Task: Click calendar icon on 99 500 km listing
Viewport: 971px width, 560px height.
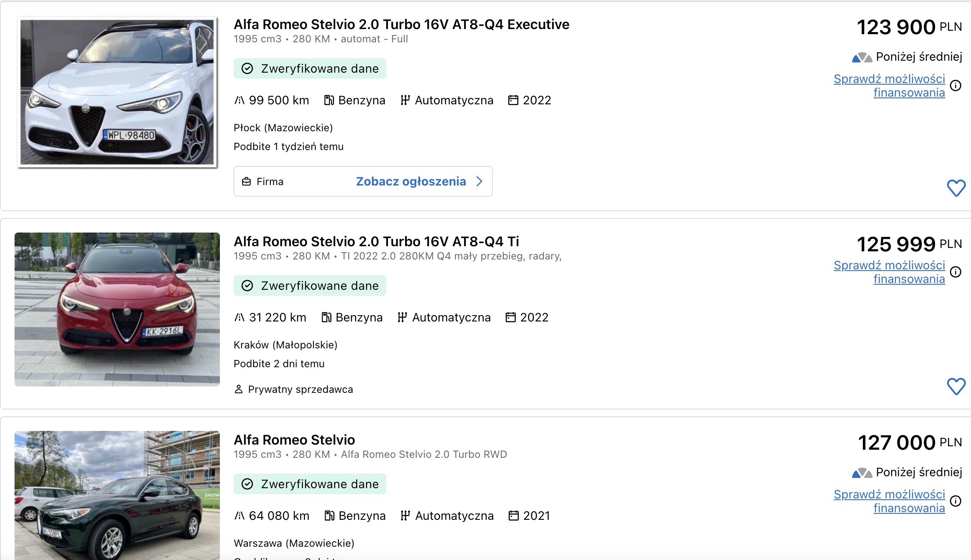Action: pos(513,100)
